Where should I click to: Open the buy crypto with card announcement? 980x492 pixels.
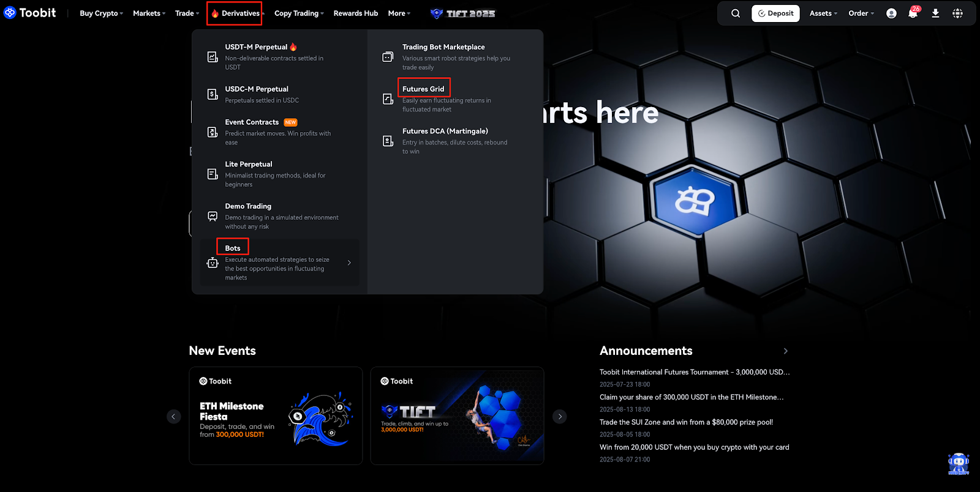(x=695, y=447)
